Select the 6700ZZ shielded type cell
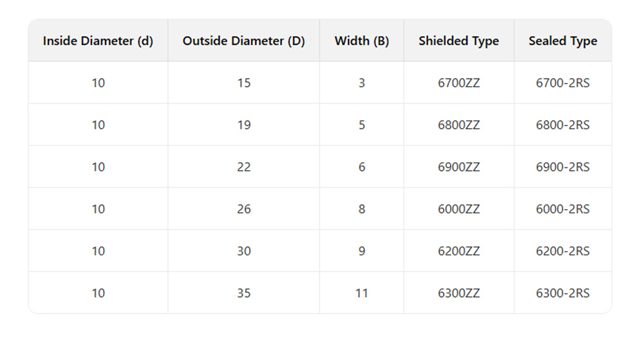644x341 pixels. coord(459,83)
